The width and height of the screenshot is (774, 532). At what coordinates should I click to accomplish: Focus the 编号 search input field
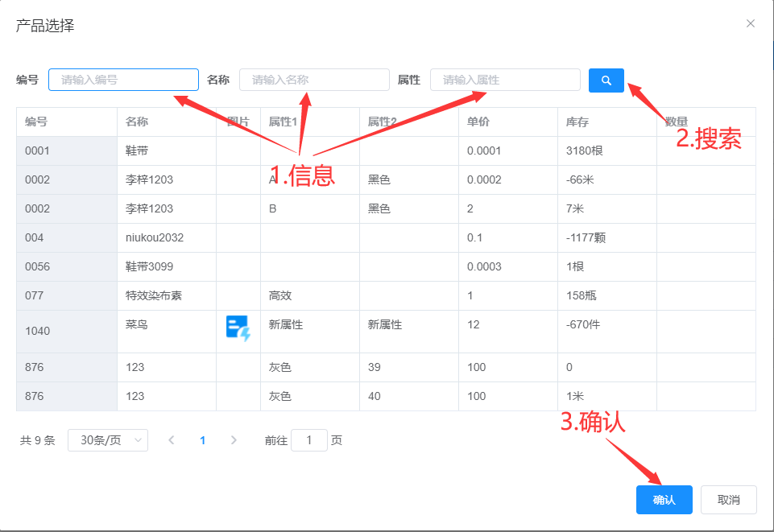[123, 80]
